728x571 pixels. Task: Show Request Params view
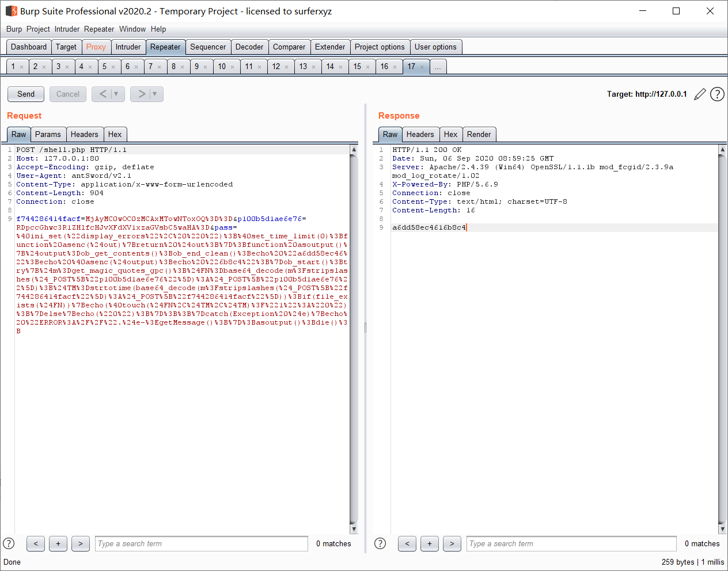tap(48, 135)
